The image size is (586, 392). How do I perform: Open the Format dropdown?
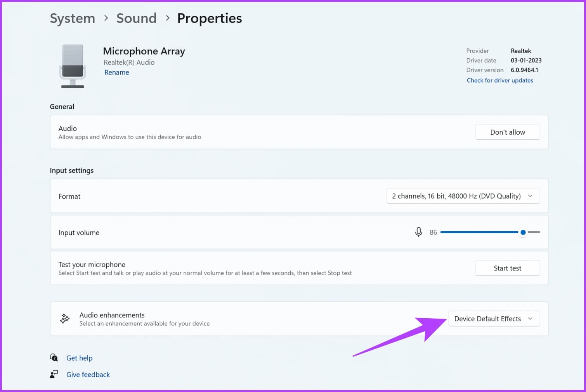coord(463,196)
